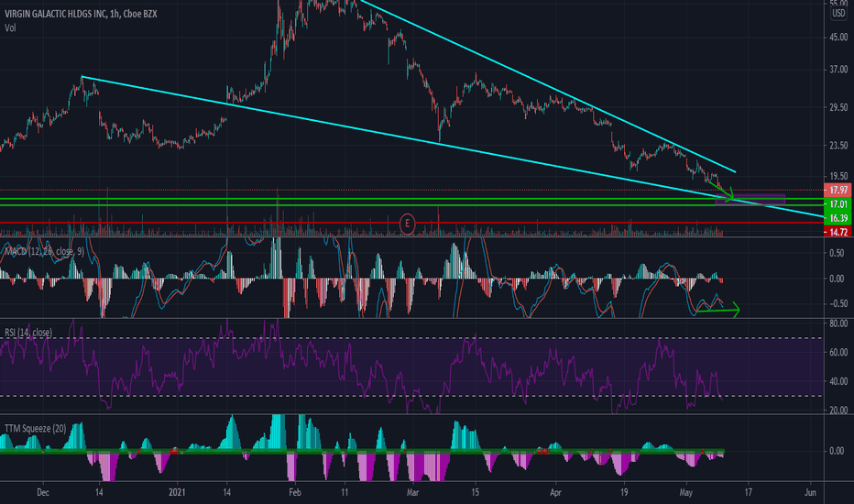Click the 2021 label on time axis
The height and width of the screenshot is (504, 854).
coord(177,493)
